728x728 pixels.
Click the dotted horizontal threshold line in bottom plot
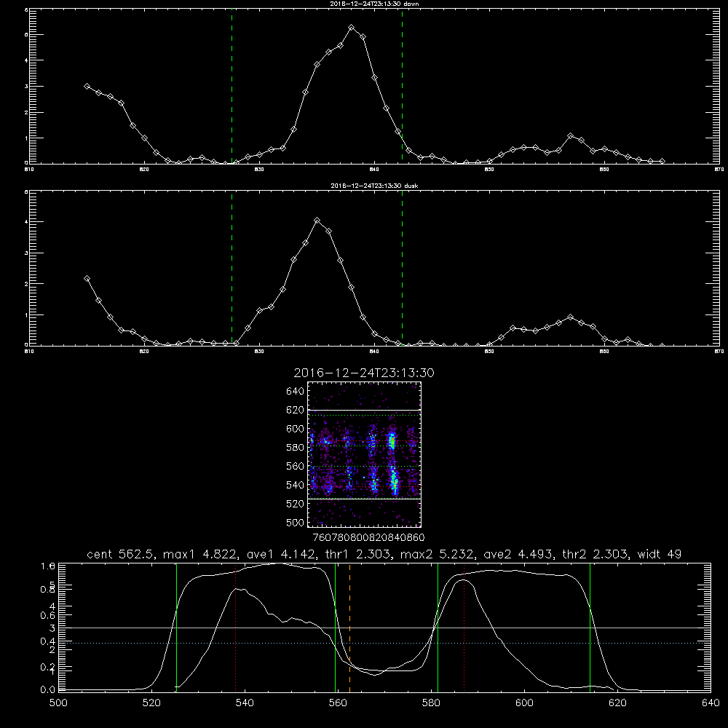point(384,643)
